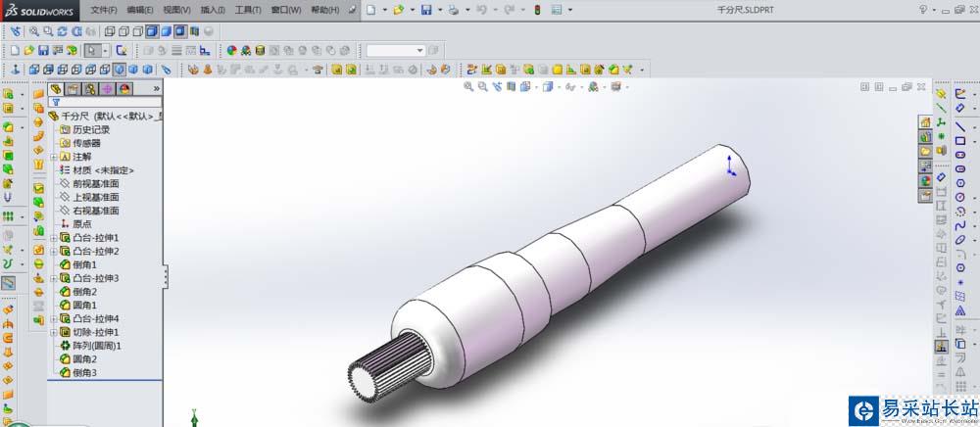Select 材质 <未指定> tree item
Viewport: 980px width, 427px height.
click(104, 170)
